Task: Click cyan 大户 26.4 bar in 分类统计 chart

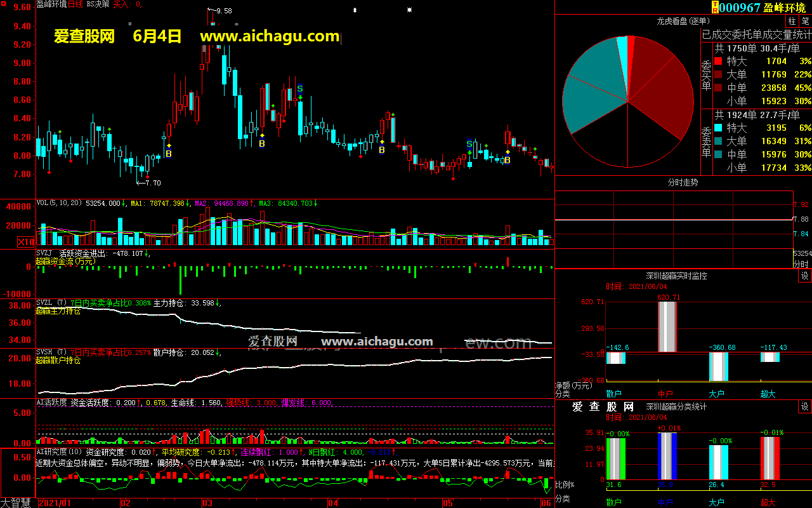Action: click(x=718, y=462)
